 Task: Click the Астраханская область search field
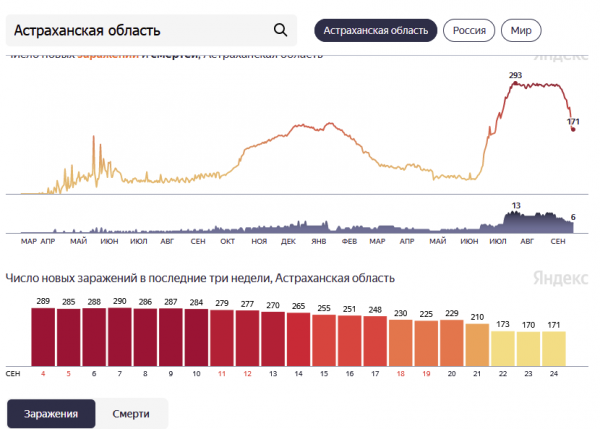[x=140, y=30]
